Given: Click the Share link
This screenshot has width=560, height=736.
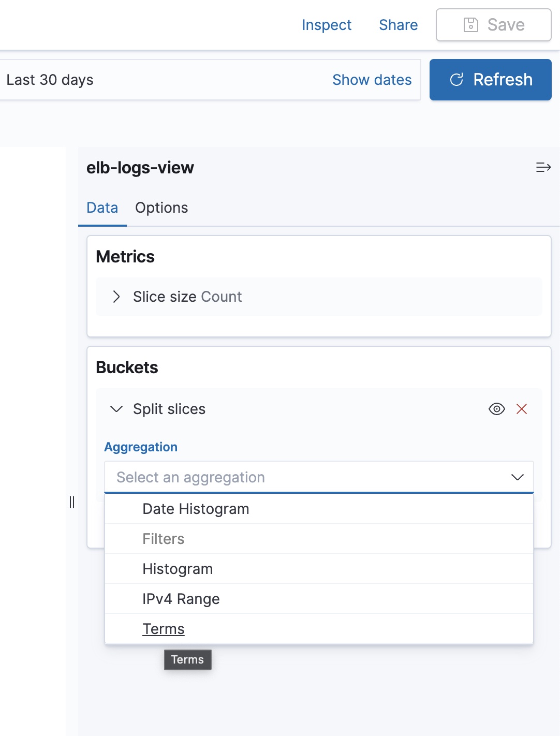Looking at the screenshot, I should click(x=399, y=25).
